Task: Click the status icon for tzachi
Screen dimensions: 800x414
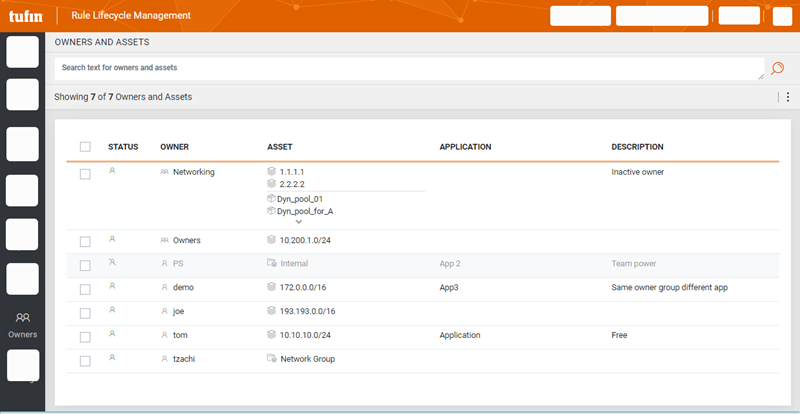Action: tap(112, 357)
